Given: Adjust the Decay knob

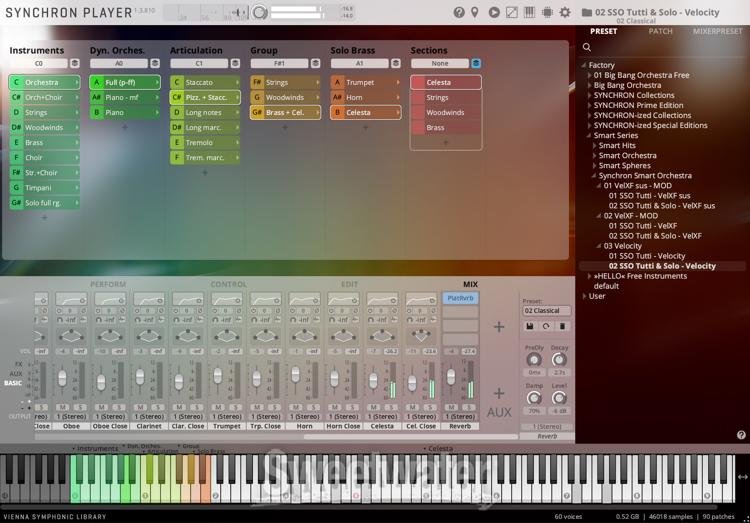Looking at the screenshot, I should point(558,360).
